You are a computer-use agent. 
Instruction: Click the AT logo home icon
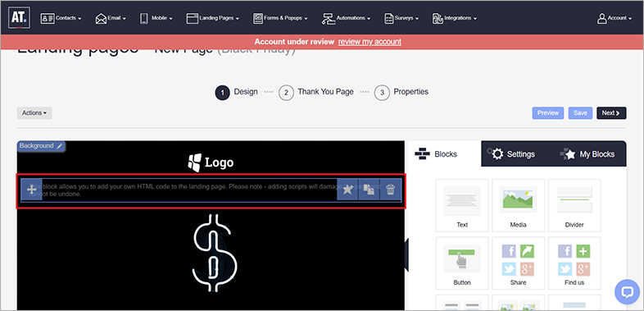[19, 18]
